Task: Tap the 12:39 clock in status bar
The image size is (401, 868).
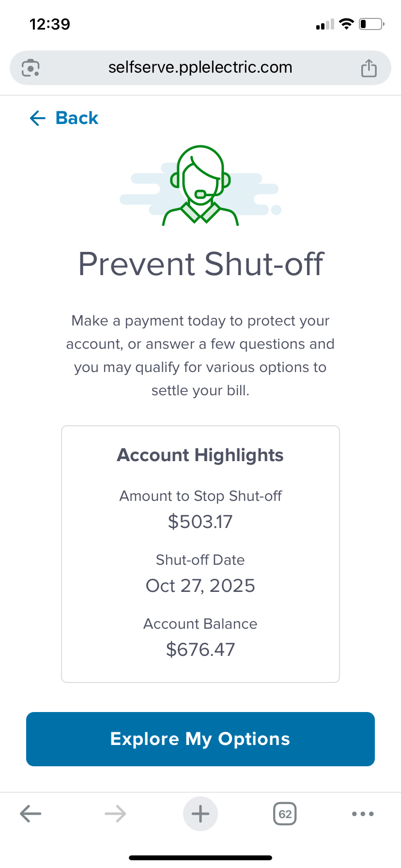Action: (x=50, y=24)
